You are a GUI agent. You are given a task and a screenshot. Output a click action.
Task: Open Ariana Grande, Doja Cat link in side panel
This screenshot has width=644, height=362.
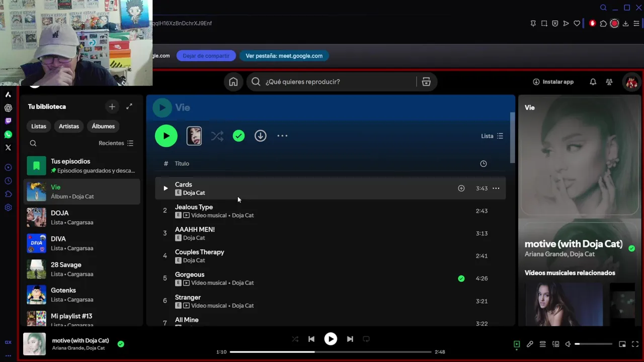pyautogui.click(x=559, y=254)
